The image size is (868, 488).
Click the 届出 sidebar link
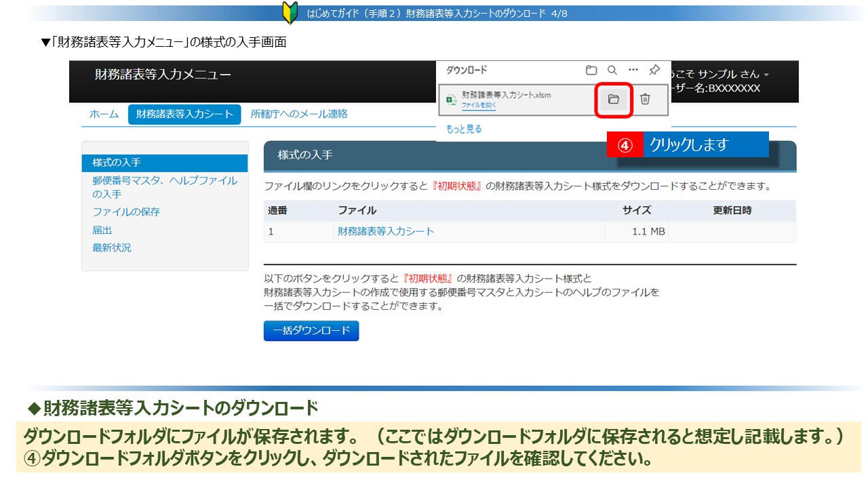pos(102,230)
